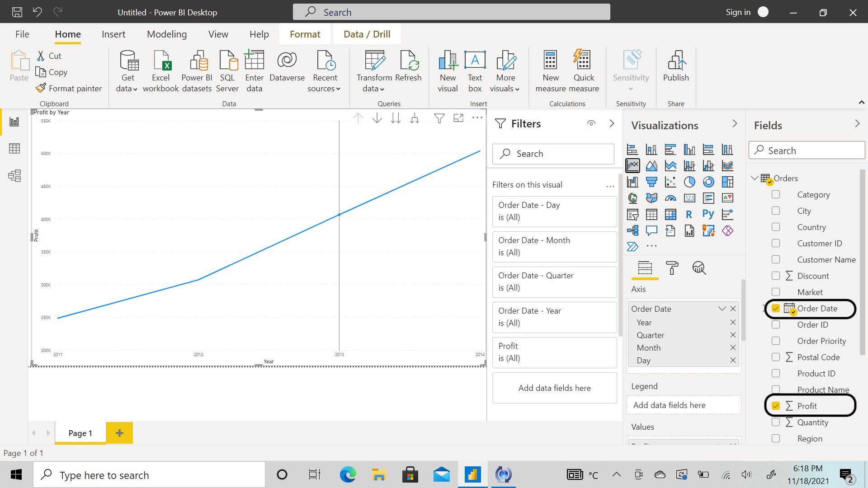The height and width of the screenshot is (488, 868).
Task: Click the Publish button
Action: [x=675, y=70]
